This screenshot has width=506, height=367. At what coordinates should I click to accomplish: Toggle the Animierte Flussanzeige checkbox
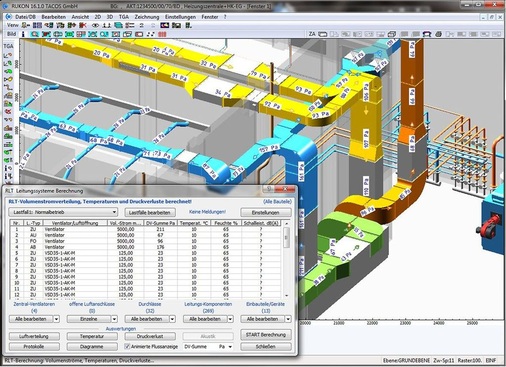click(127, 346)
